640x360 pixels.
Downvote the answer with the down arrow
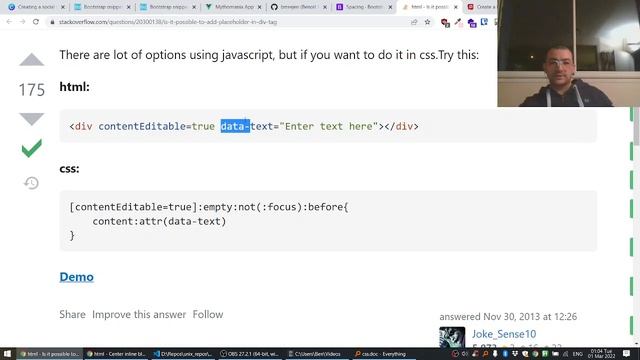31,119
